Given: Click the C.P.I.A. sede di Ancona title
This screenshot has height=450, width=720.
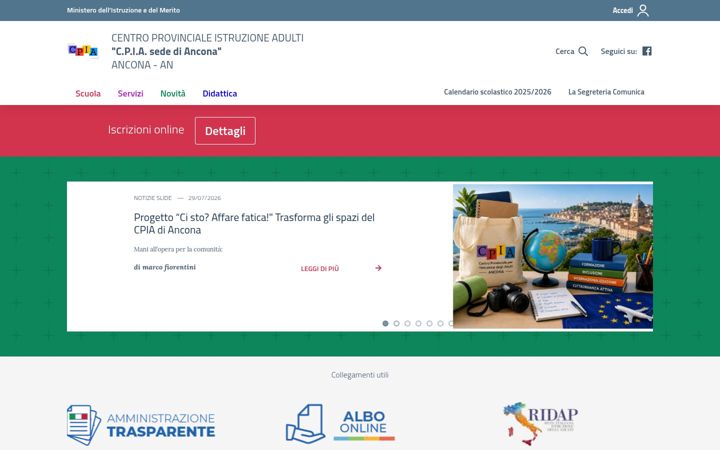Looking at the screenshot, I should click(166, 51).
